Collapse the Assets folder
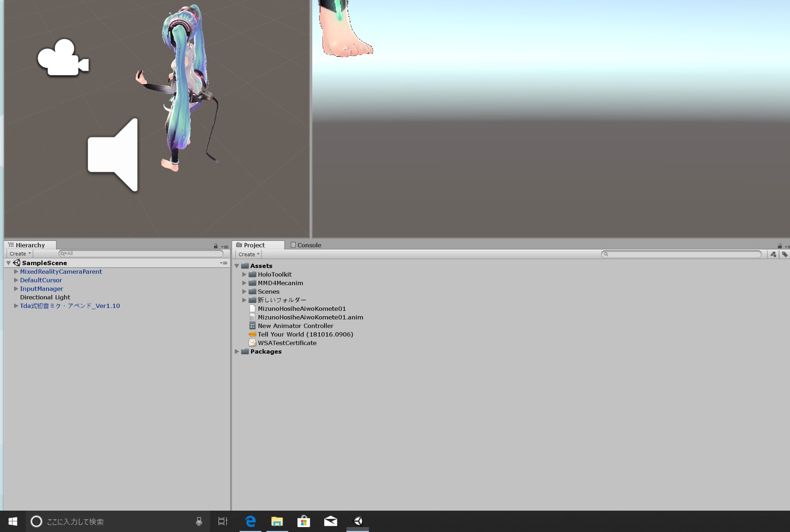 pyautogui.click(x=237, y=266)
